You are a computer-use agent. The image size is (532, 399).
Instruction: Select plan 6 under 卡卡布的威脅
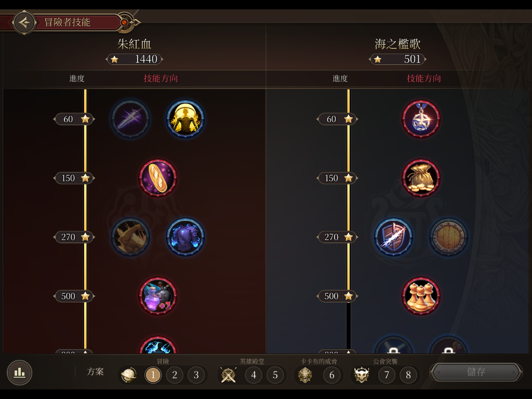point(332,375)
